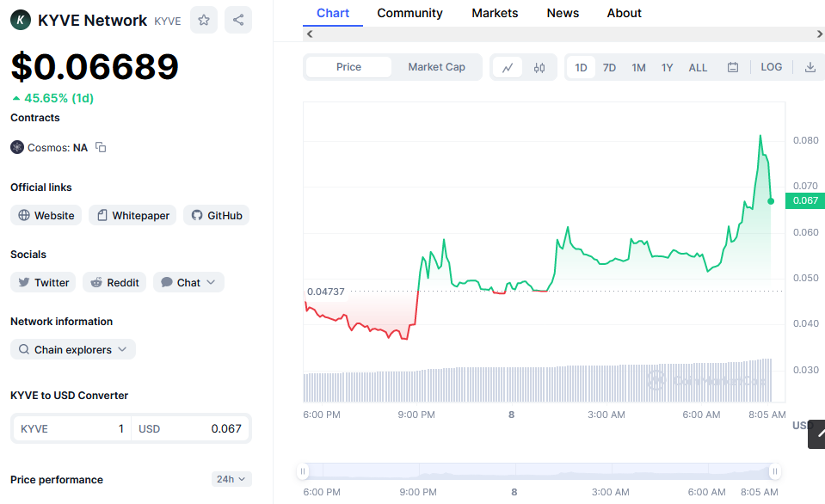Download chart data icon

810,67
